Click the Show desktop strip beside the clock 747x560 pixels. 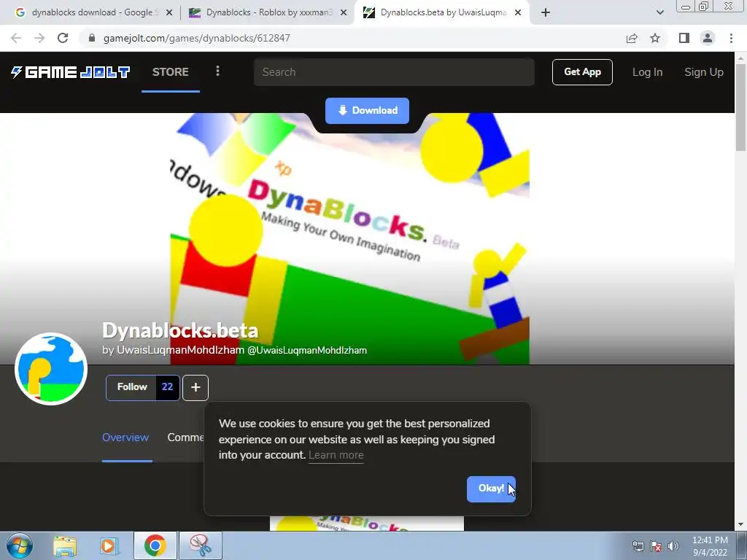742,545
